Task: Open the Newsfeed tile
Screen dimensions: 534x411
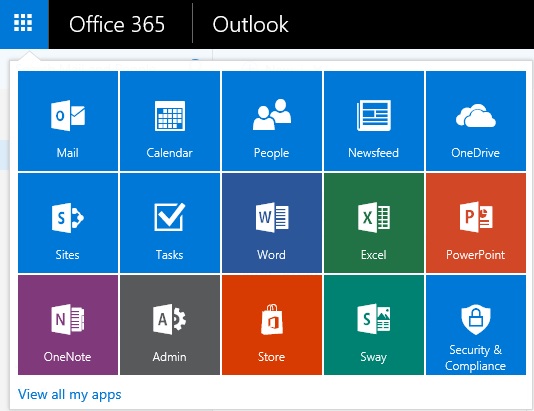Action: pos(374,121)
